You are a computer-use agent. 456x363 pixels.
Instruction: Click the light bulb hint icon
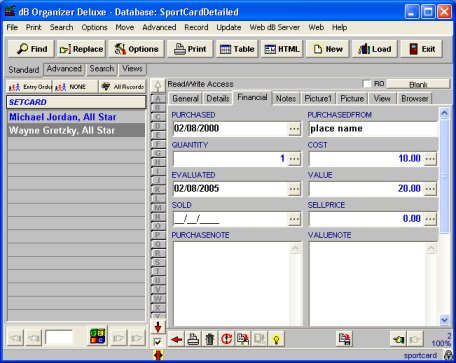pos(276,339)
